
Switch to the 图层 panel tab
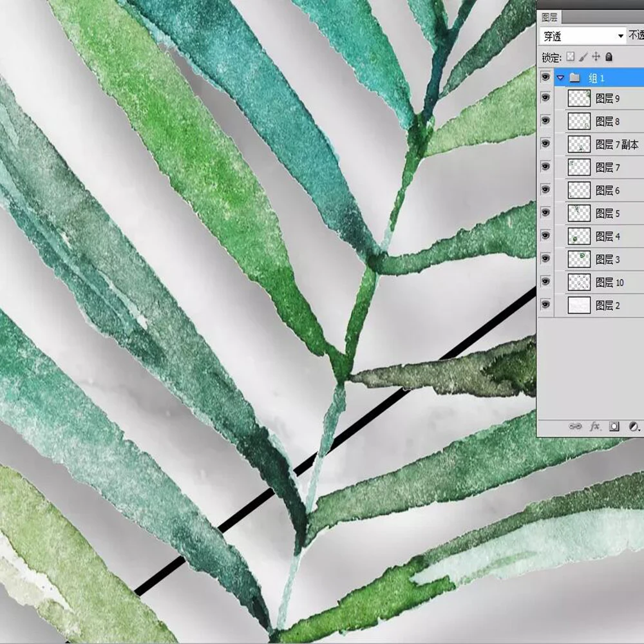[549, 17]
